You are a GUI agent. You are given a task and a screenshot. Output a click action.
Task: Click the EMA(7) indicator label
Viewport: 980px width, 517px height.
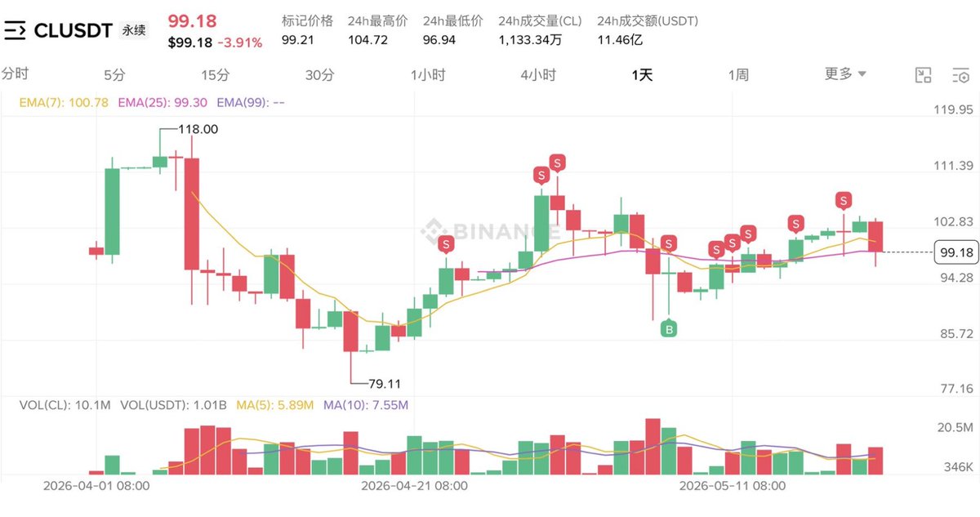click(x=65, y=103)
